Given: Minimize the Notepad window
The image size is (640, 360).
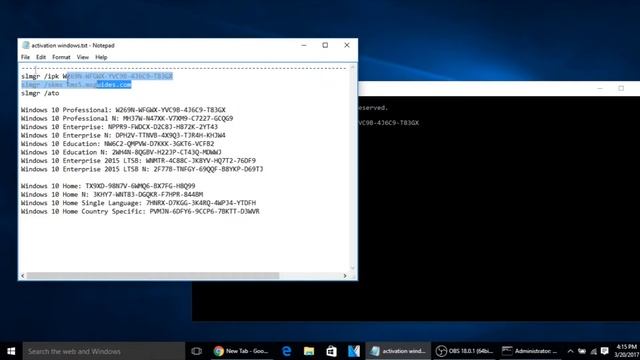Looking at the screenshot, I should (x=304, y=45).
